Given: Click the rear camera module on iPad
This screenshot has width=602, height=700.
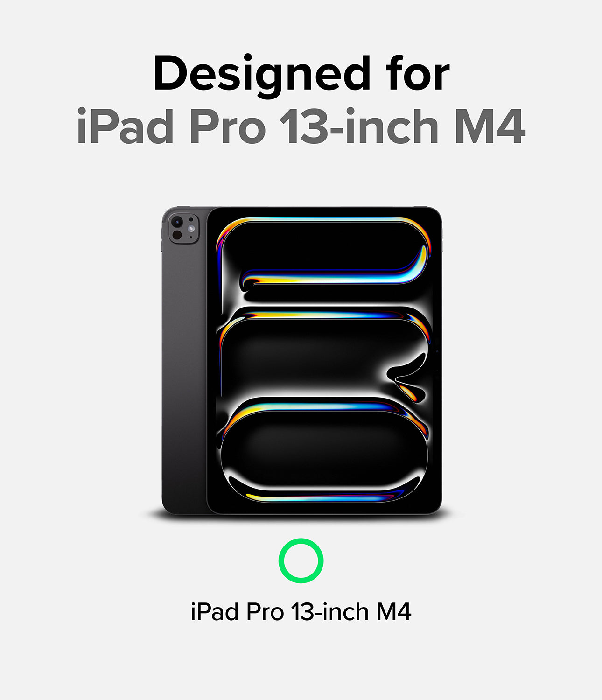Looking at the screenshot, I should click(183, 228).
